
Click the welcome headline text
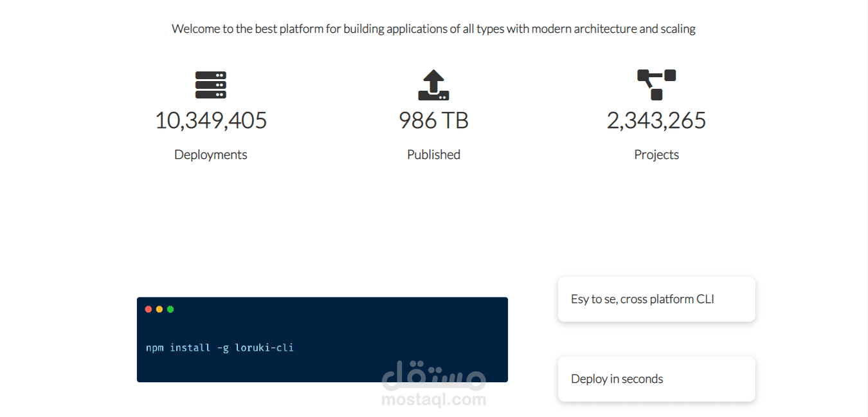[433, 29]
